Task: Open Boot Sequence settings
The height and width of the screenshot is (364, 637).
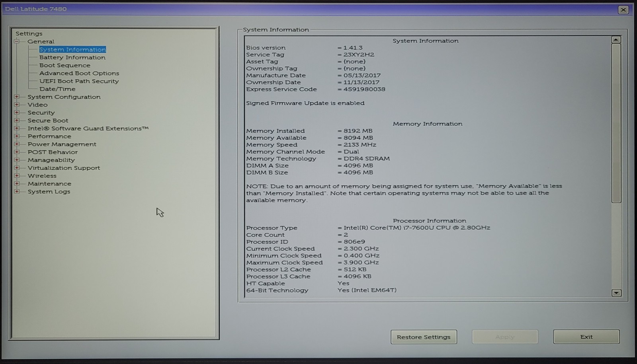Action: click(65, 65)
